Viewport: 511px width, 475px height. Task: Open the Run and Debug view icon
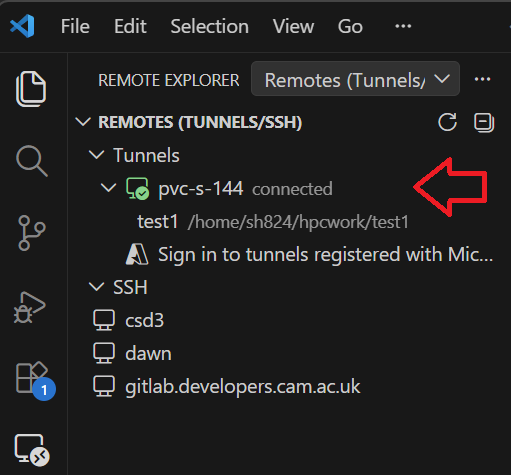coord(30,307)
